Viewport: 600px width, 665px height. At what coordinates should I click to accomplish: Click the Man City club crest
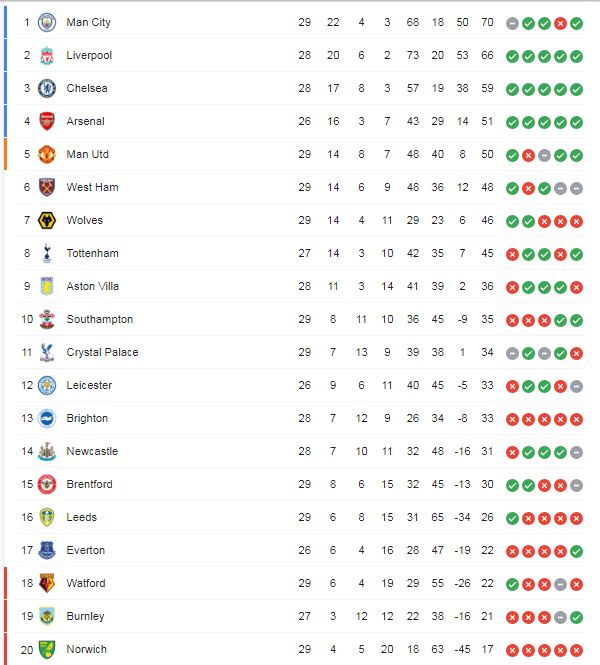pyautogui.click(x=46, y=22)
